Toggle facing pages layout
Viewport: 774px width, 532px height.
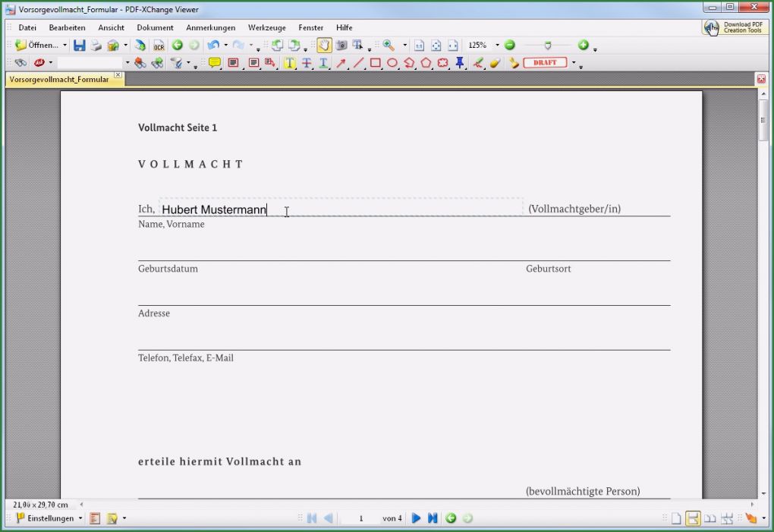tap(710, 518)
